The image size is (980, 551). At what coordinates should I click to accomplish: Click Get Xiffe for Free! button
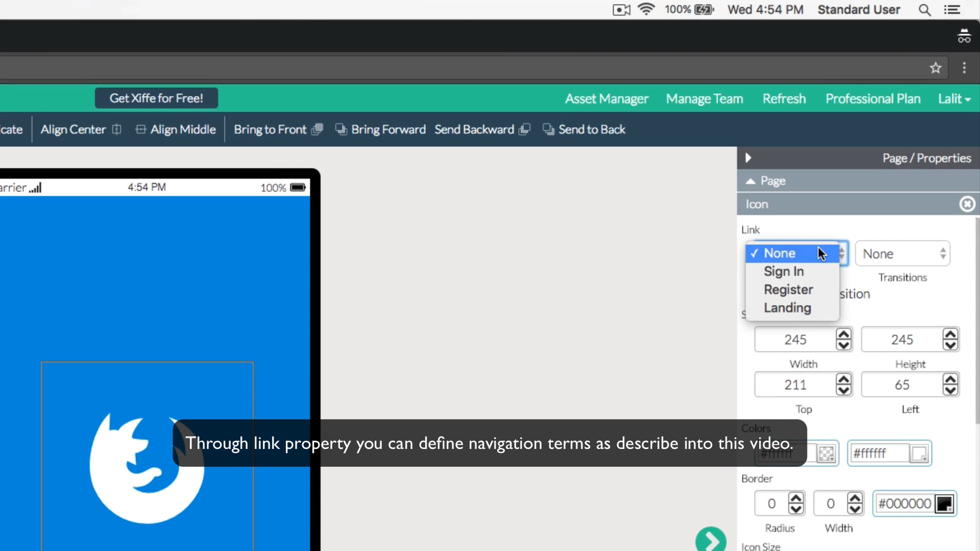[156, 98]
